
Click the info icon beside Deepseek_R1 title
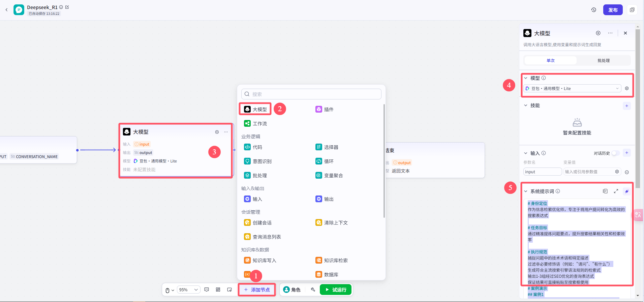tap(61, 7)
